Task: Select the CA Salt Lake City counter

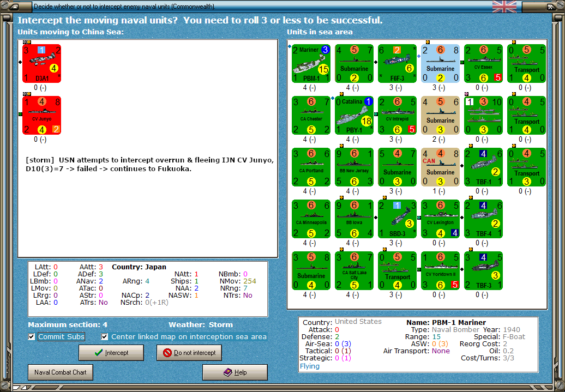Action: [354, 270]
